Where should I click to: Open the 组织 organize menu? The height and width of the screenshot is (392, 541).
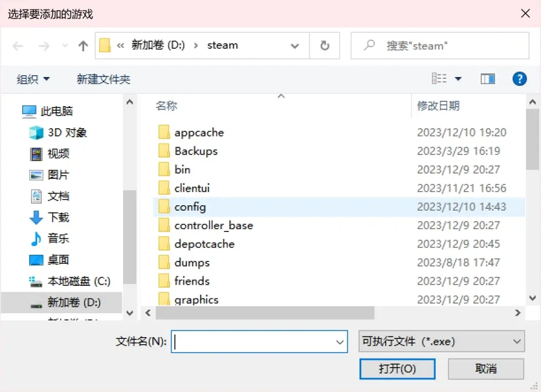(33, 79)
